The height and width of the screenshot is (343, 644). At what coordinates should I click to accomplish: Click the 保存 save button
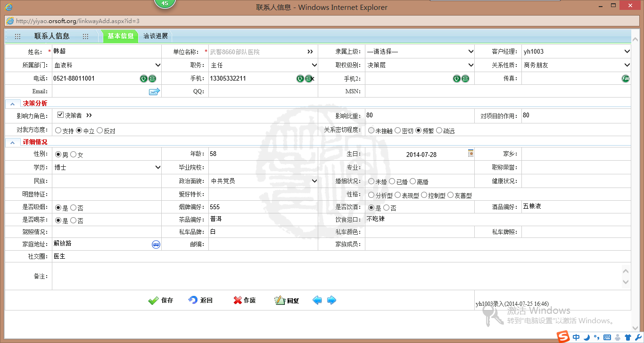coord(161,301)
